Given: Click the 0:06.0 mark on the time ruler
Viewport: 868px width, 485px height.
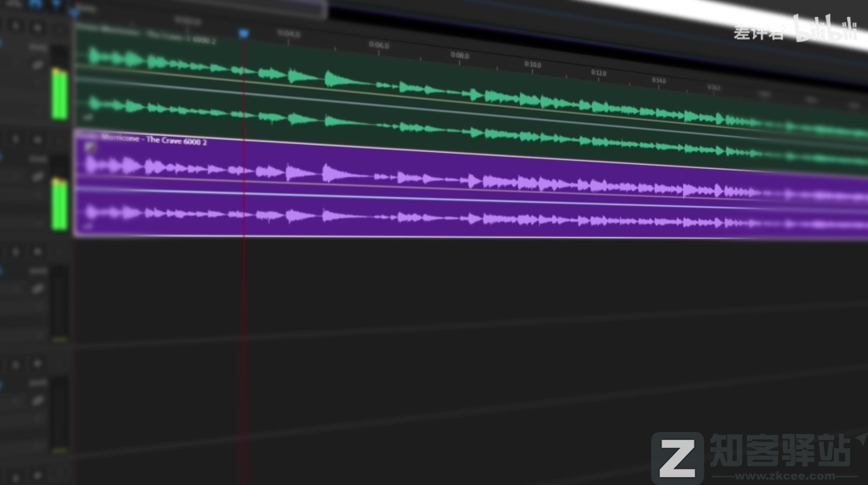Looking at the screenshot, I should coord(379,45).
